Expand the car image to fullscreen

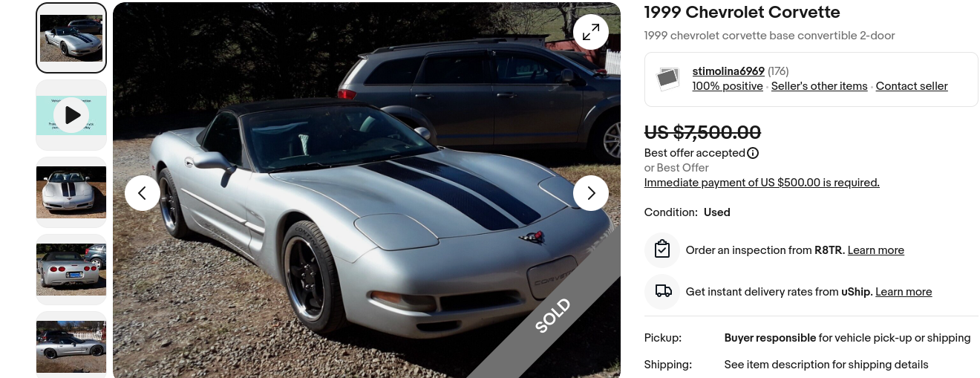[591, 32]
